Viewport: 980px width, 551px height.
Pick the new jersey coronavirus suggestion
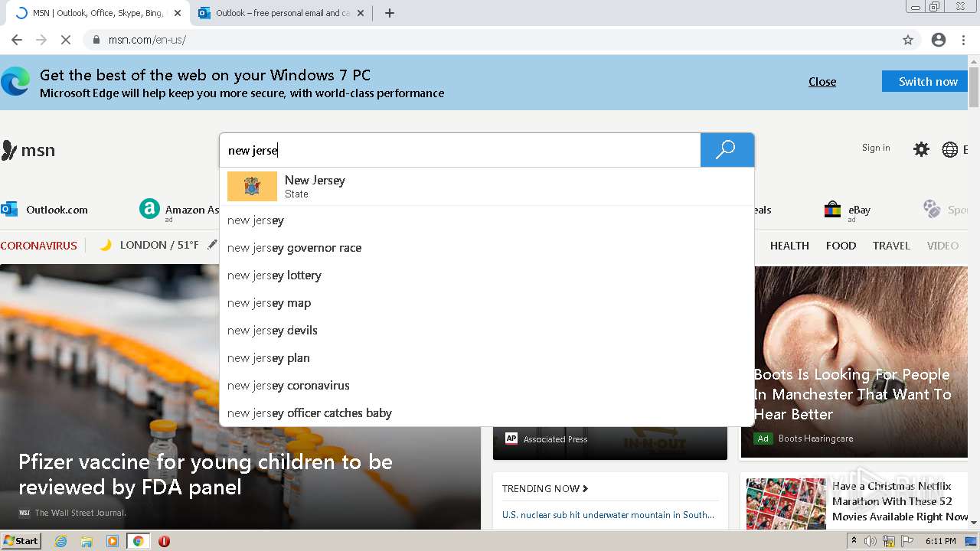(487, 386)
